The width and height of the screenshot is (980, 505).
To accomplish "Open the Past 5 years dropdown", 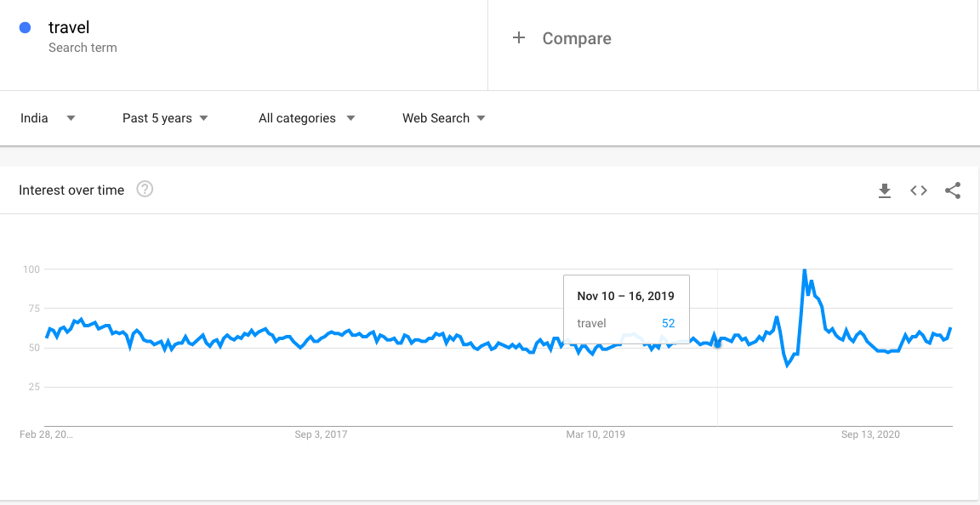I will coord(165,118).
